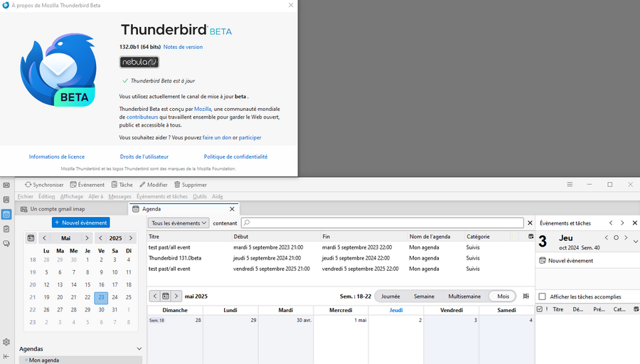Click the Modifier toolbar button
This screenshot has width=640, height=364.
click(x=154, y=185)
